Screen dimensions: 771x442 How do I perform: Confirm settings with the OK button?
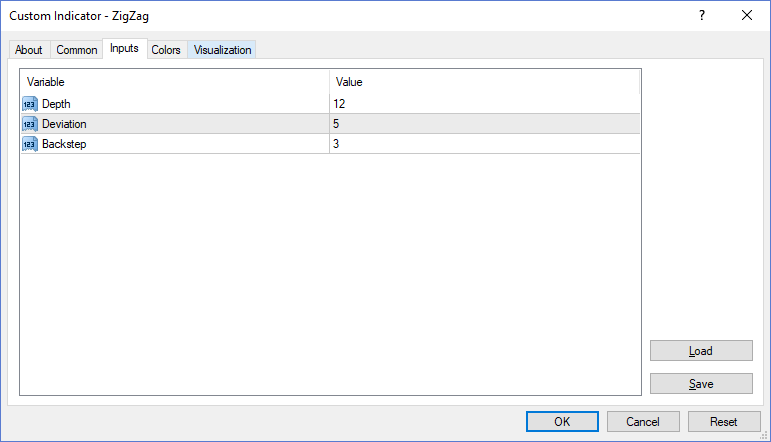[562, 421]
